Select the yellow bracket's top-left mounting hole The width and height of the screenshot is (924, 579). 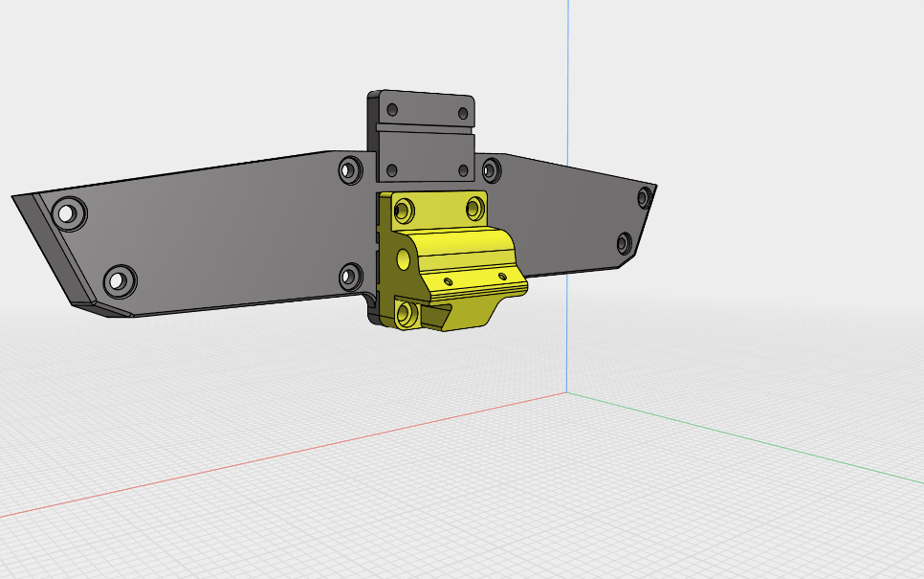click(x=405, y=209)
